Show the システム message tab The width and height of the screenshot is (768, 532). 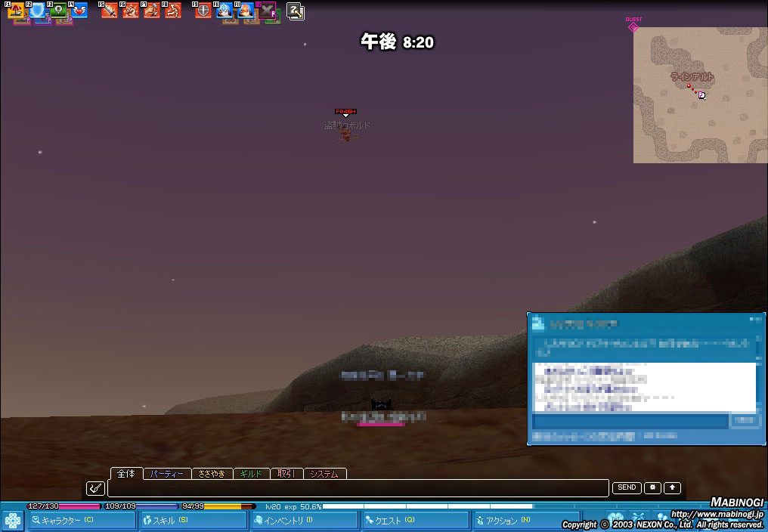coord(324,474)
